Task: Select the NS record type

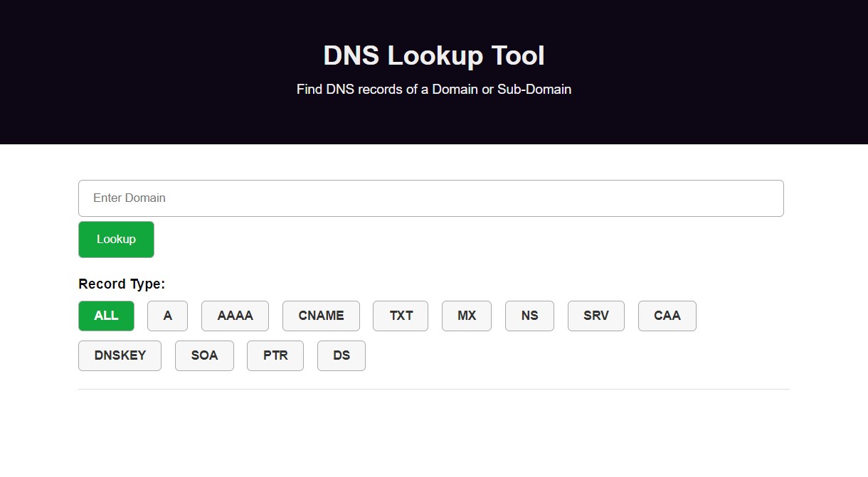Action: pyautogui.click(x=529, y=316)
